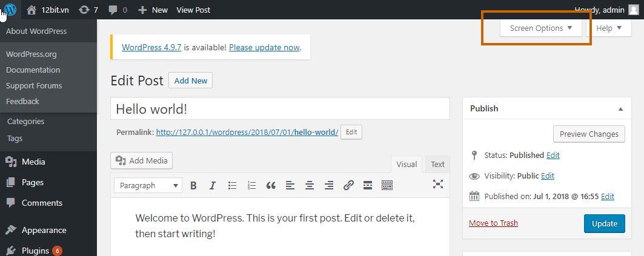The image size is (644, 256).
Task: Enable distraction-free writing mode
Action: (x=438, y=184)
